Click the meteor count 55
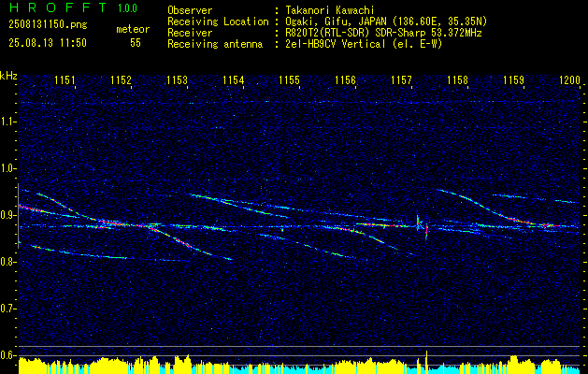This screenshot has width=588, height=374. pyautogui.click(x=136, y=43)
